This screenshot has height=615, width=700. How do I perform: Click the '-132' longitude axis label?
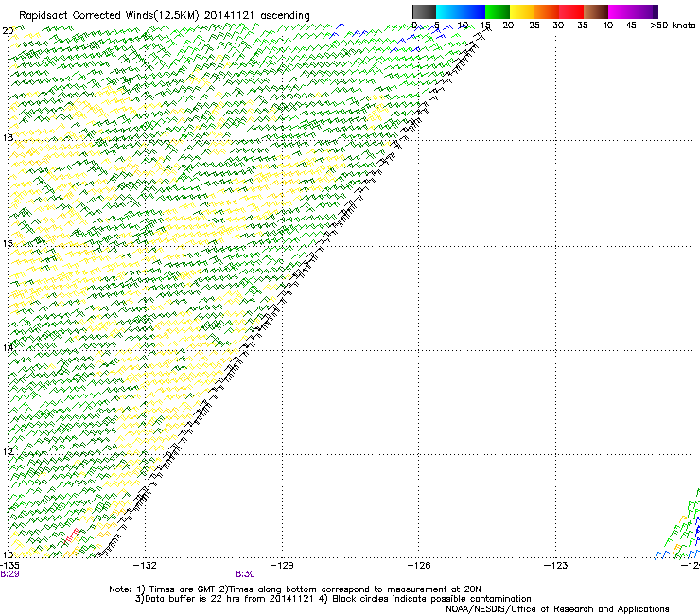click(146, 566)
